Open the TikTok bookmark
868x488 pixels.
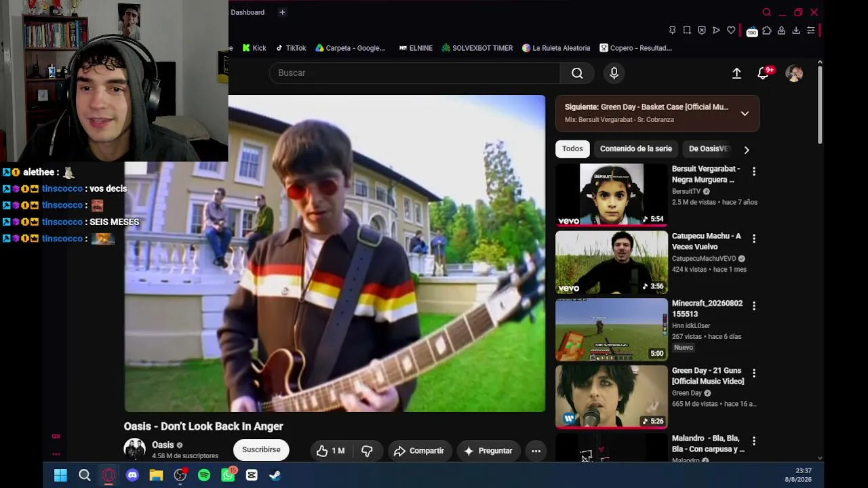[291, 48]
